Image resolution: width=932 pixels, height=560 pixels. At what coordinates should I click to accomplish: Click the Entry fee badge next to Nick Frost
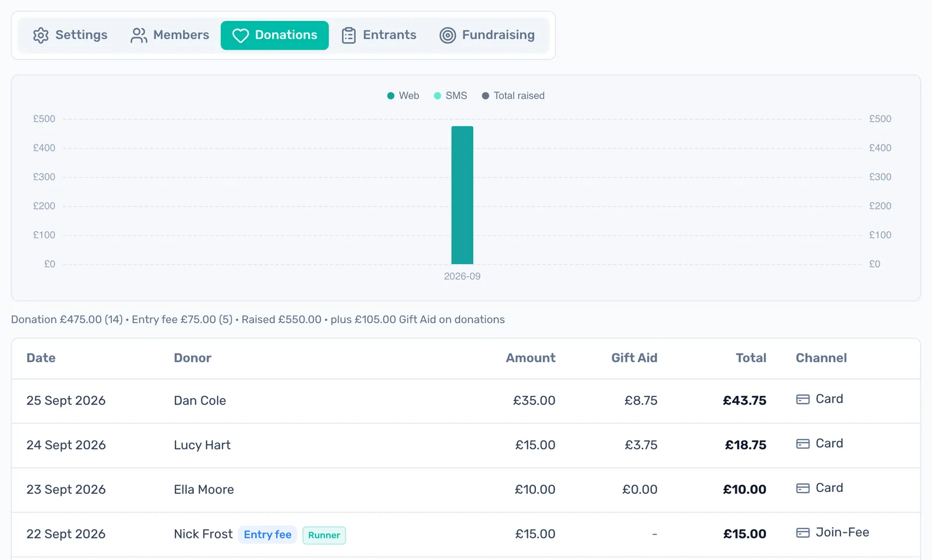(267, 534)
